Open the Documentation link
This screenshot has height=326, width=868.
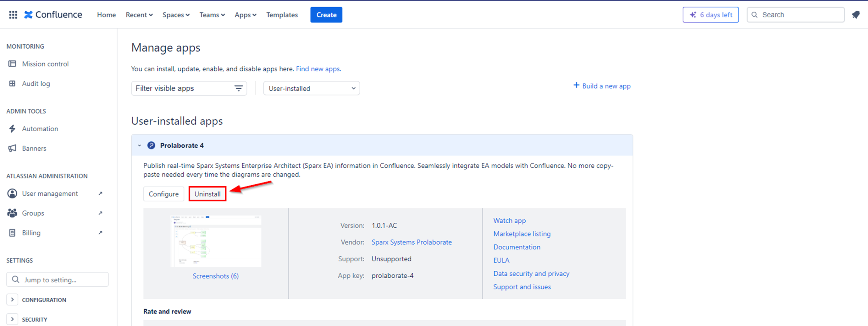tap(517, 247)
